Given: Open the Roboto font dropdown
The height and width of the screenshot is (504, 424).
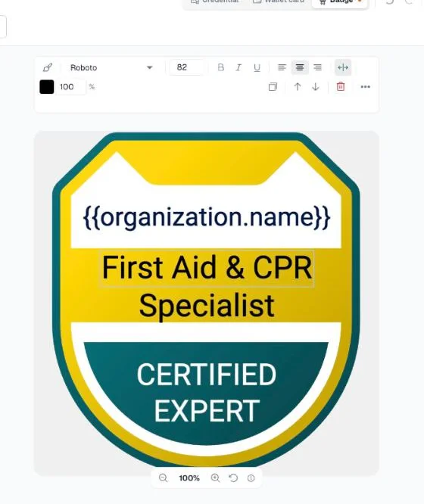Looking at the screenshot, I should tap(111, 67).
